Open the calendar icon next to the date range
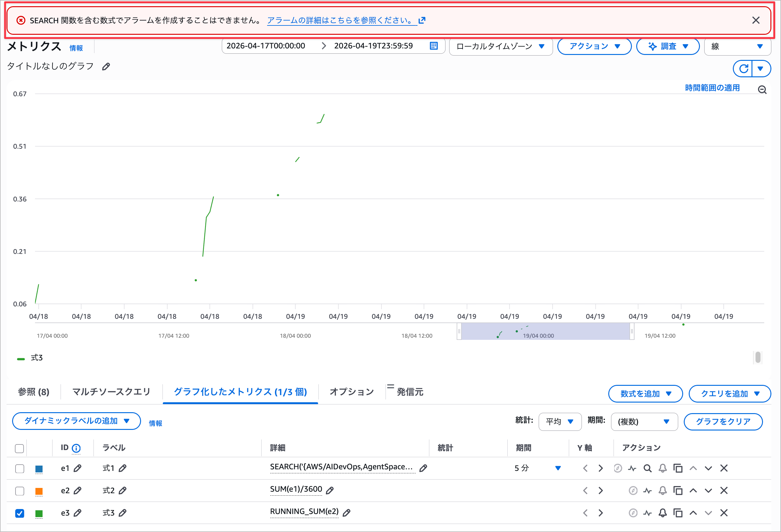Image resolution: width=781 pixels, height=532 pixels. tap(434, 46)
